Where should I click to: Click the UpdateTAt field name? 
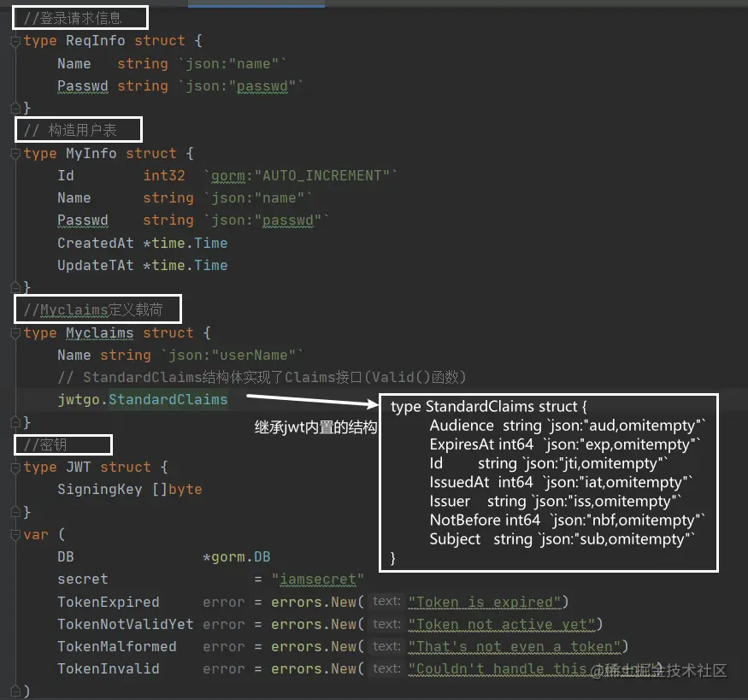tap(96, 265)
